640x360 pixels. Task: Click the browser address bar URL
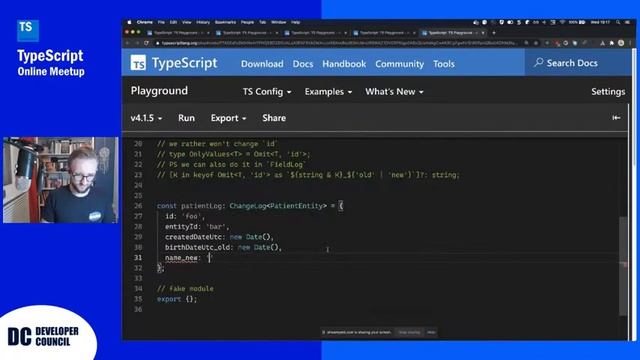coord(339,43)
